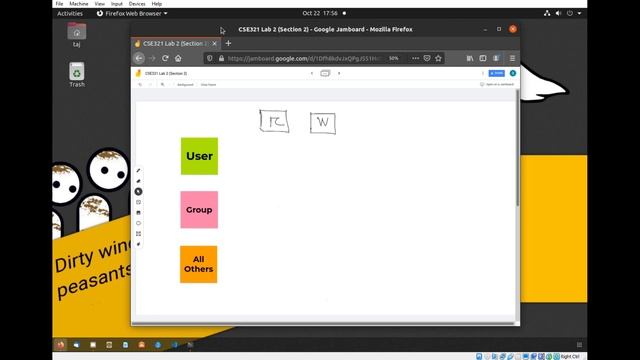Open the Firefox Library icon
Viewport: 640px width, 360px height.
(x=470, y=58)
